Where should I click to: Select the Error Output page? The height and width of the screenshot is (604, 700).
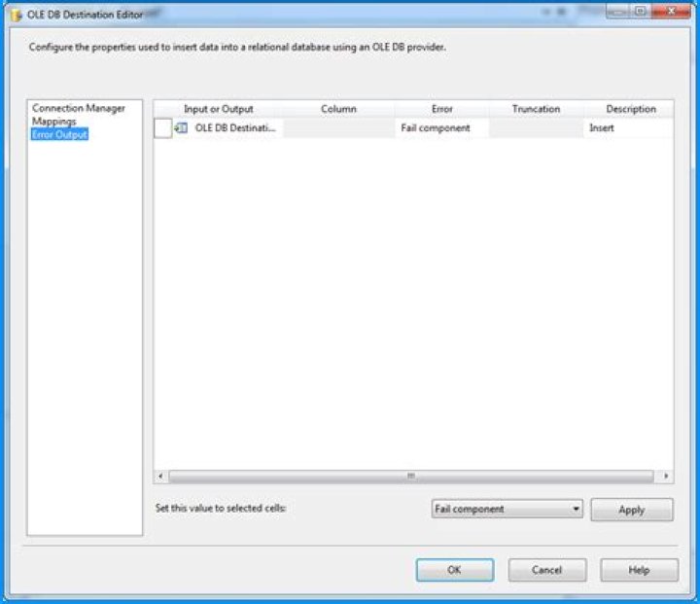pyautogui.click(x=59, y=134)
